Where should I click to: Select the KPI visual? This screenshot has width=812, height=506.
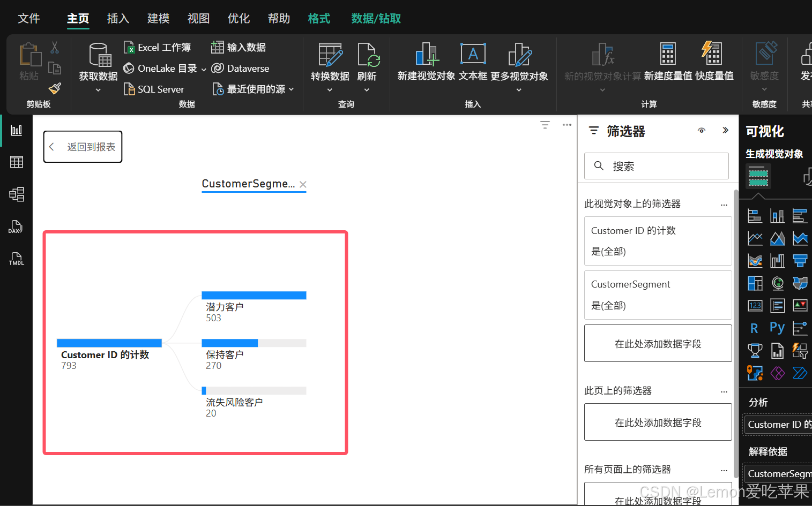click(800, 305)
